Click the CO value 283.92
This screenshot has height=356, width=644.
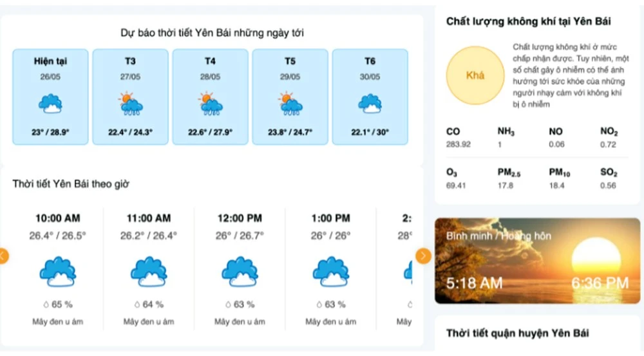(x=459, y=144)
